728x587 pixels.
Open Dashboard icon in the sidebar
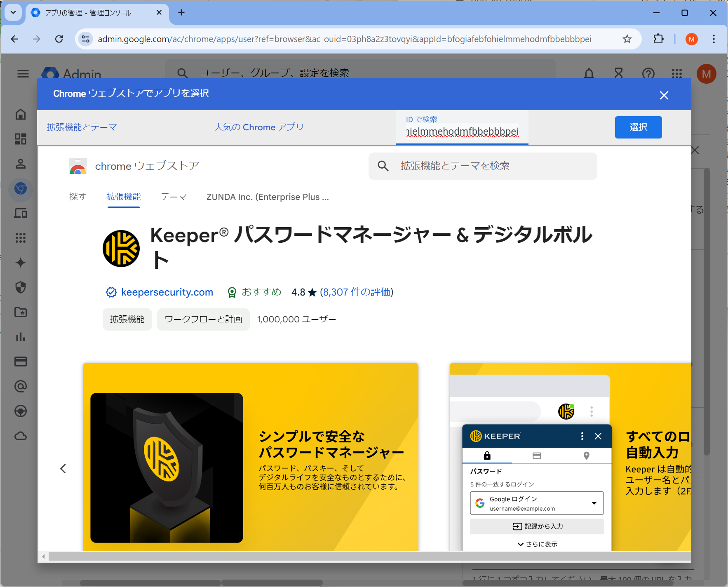click(x=21, y=139)
